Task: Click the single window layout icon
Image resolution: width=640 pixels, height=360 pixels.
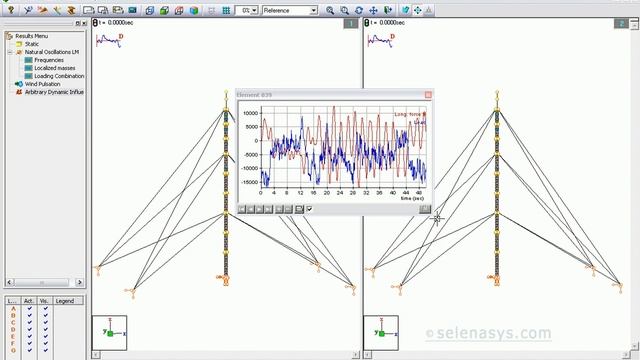Action: (x=89, y=10)
